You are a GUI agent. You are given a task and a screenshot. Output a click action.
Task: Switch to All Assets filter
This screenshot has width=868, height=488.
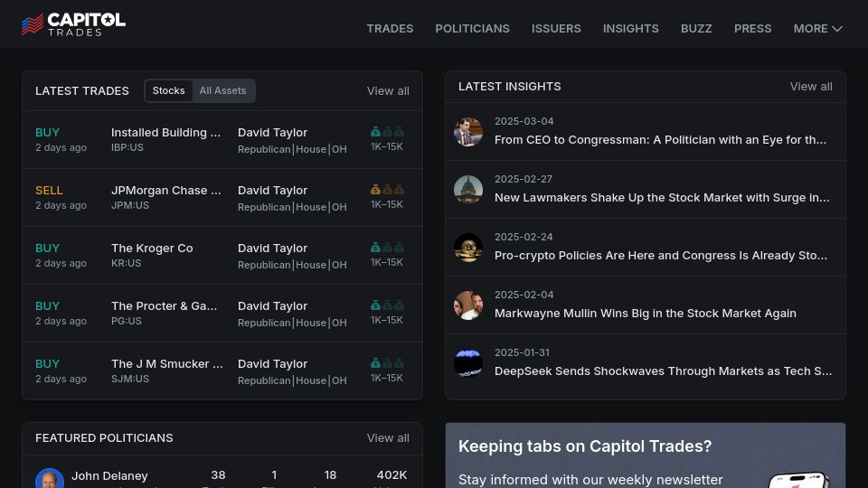tap(222, 90)
